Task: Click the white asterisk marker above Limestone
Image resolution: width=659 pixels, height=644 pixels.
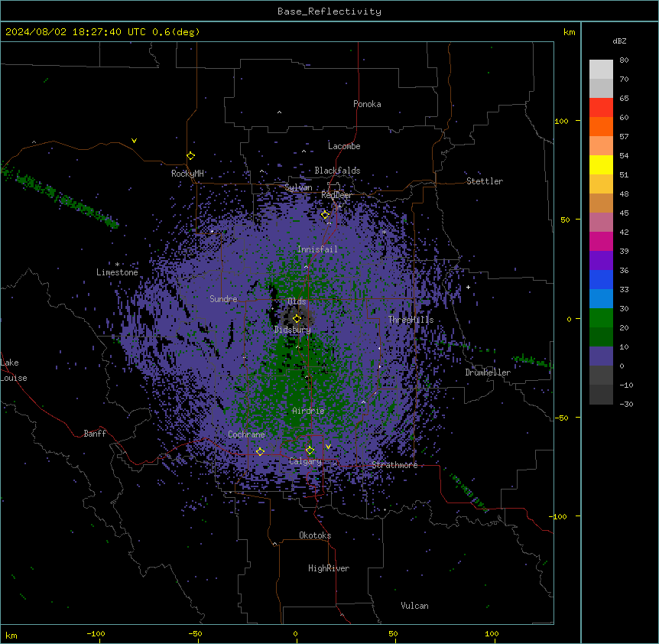Action: (x=117, y=265)
